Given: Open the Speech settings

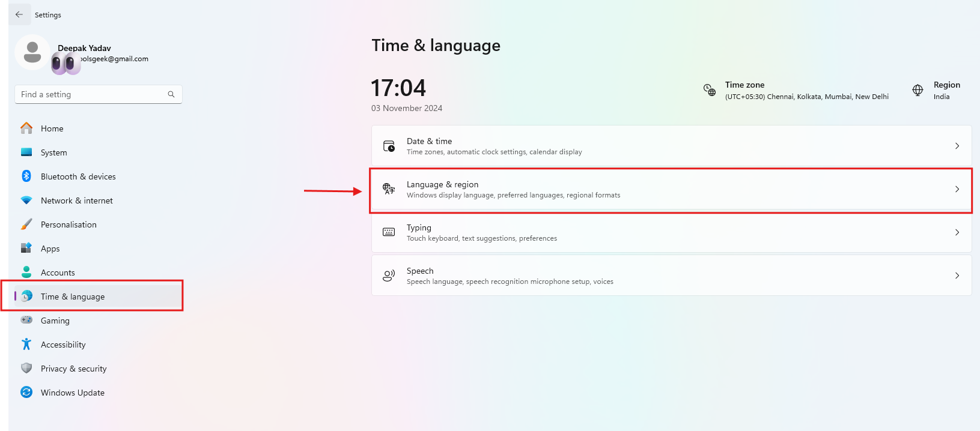Looking at the screenshot, I should [671, 276].
